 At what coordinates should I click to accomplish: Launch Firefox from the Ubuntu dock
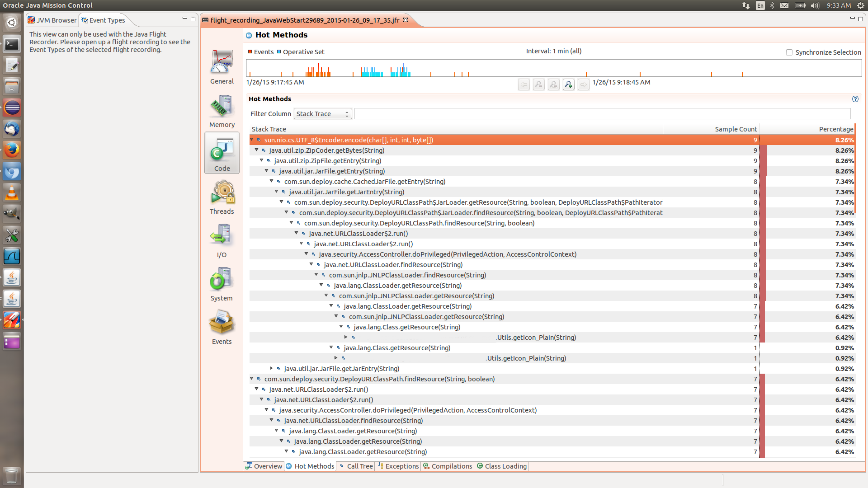pyautogui.click(x=12, y=150)
